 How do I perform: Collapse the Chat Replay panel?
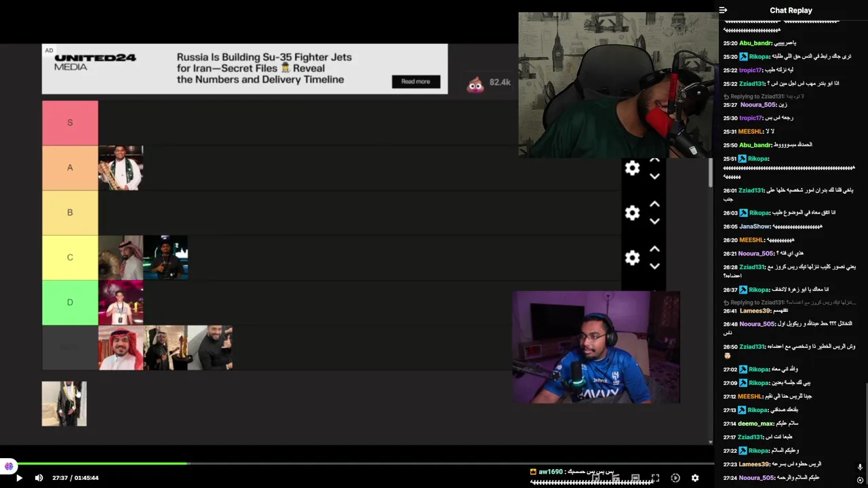[723, 10]
